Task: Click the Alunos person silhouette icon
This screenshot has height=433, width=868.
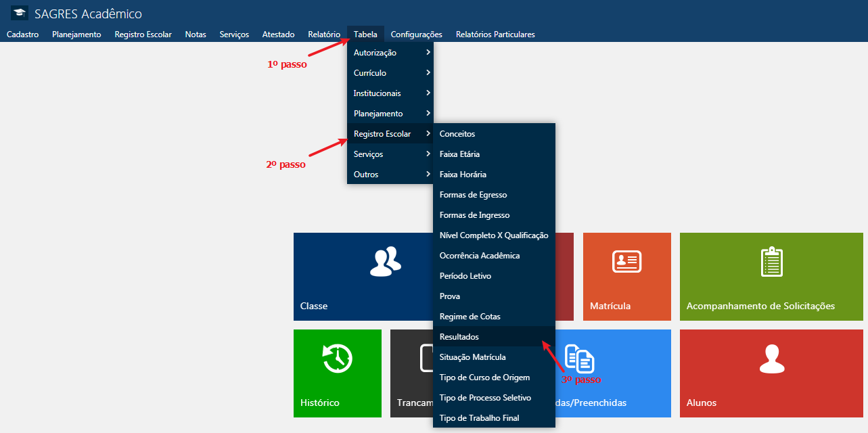Action: point(771,359)
